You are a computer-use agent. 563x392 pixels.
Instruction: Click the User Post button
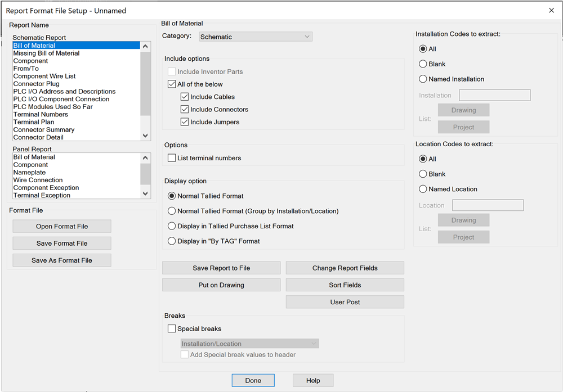[345, 302]
